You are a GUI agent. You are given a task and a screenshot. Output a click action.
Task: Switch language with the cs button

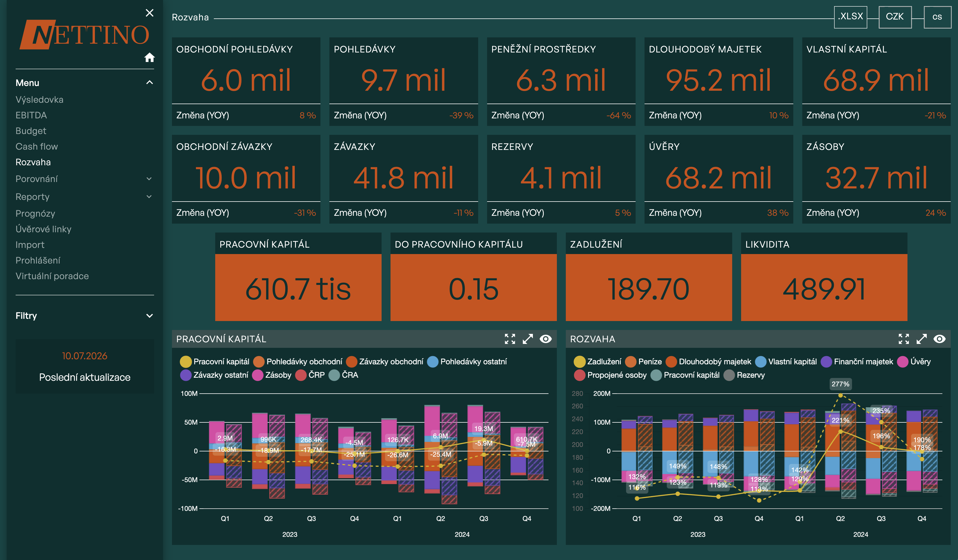pos(937,17)
